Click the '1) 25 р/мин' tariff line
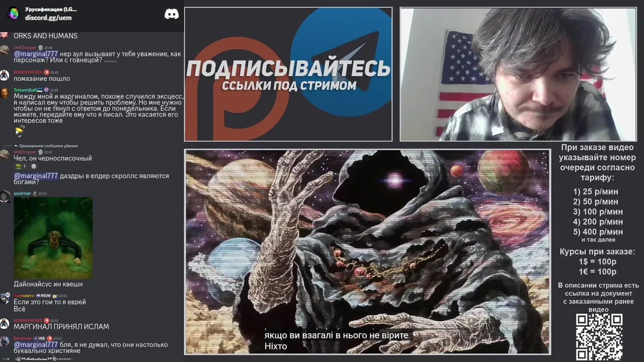644x362 pixels. tap(596, 192)
